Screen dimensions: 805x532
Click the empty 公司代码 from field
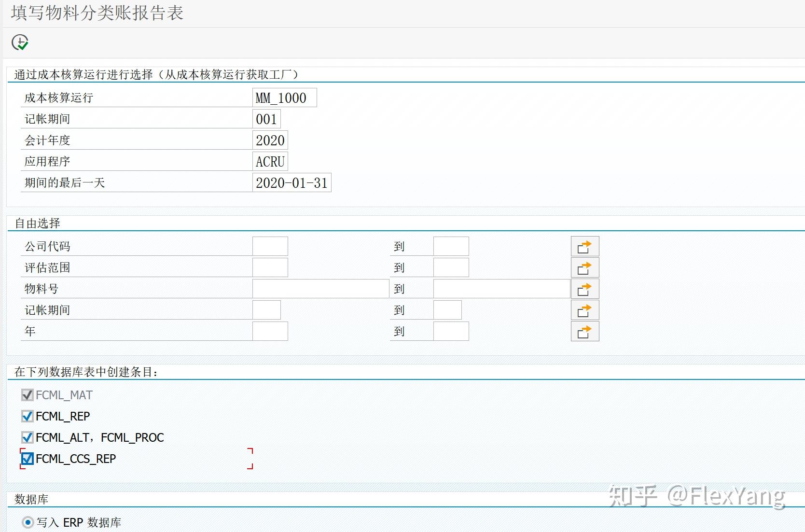click(x=269, y=246)
